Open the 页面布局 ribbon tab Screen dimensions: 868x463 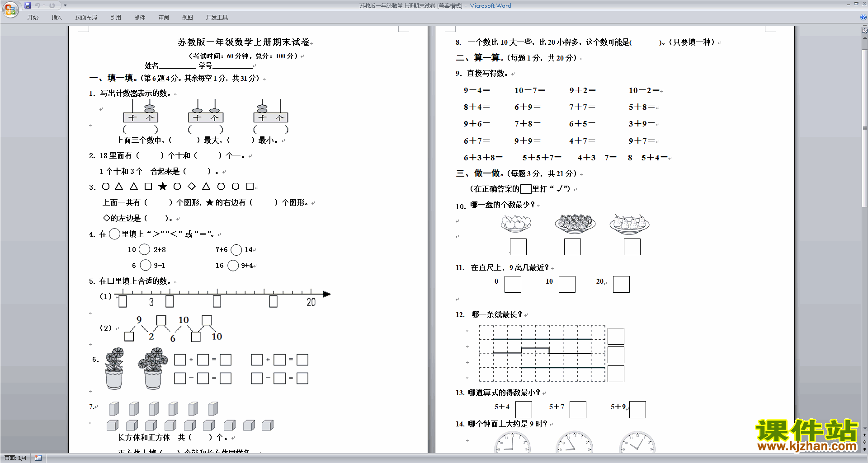[x=86, y=18]
